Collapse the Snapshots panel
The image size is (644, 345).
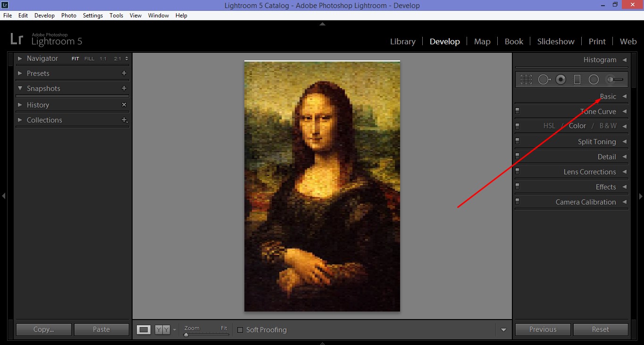(x=20, y=88)
